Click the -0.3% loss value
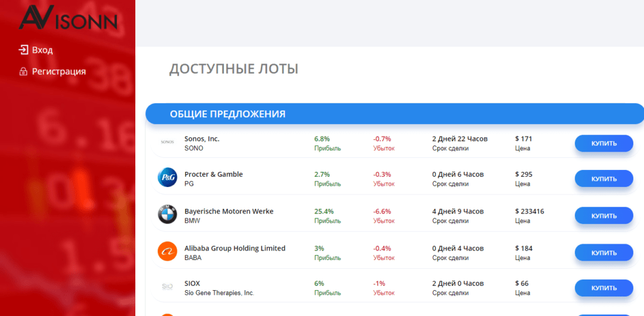This screenshot has width=644, height=316. coord(382,174)
